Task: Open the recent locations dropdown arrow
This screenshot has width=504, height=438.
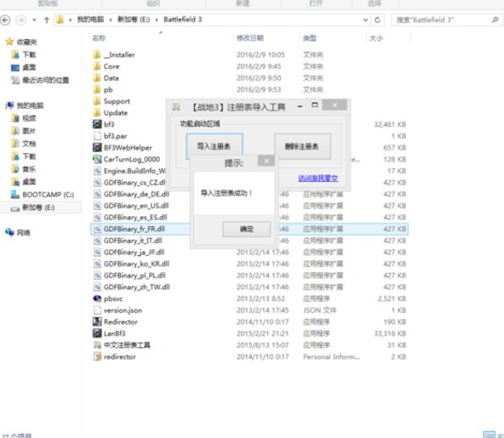Action: 34,20
